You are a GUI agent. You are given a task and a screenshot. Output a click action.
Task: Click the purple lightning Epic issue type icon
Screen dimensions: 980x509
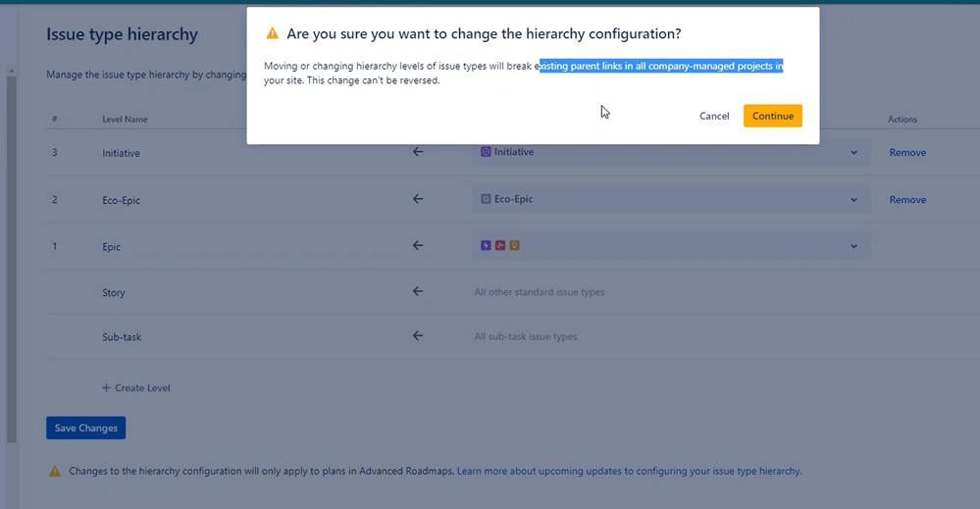(x=486, y=245)
